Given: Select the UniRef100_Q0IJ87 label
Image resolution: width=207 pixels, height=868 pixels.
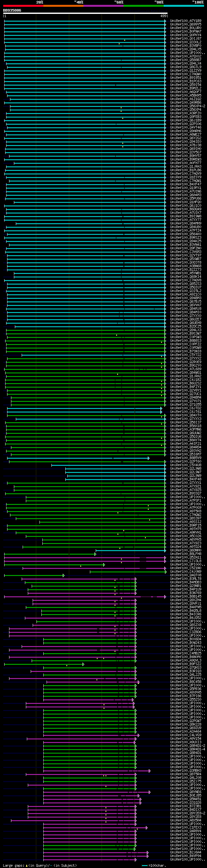Looking at the screenshot, I should pos(186,38).
